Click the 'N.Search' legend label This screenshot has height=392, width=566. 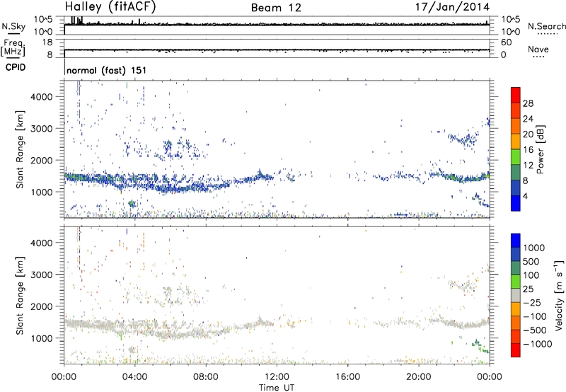(x=546, y=26)
